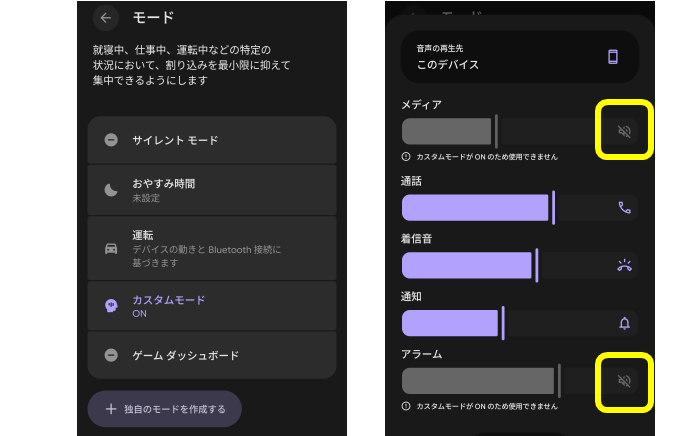The image size is (694, 436).
Task: Tap the moon icon for おやすみ時間
Action: (x=111, y=190)
